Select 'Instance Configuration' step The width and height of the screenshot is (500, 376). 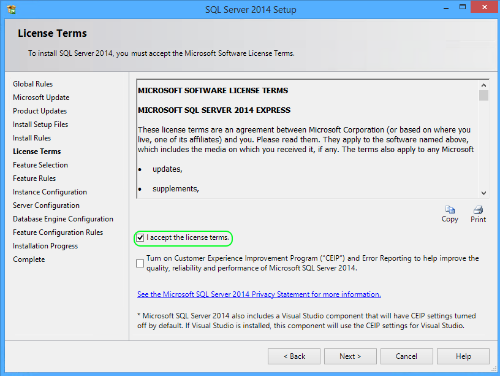(x=50, y=192)
